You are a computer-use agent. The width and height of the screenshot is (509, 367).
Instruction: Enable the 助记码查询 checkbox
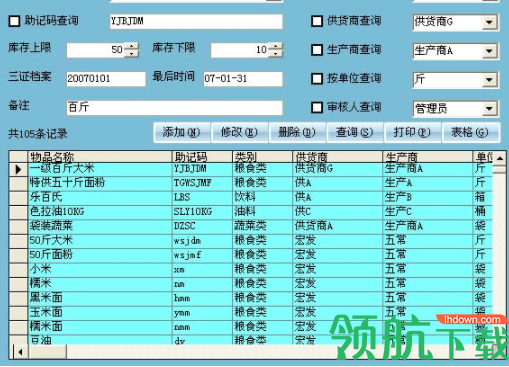click(14, 21)
